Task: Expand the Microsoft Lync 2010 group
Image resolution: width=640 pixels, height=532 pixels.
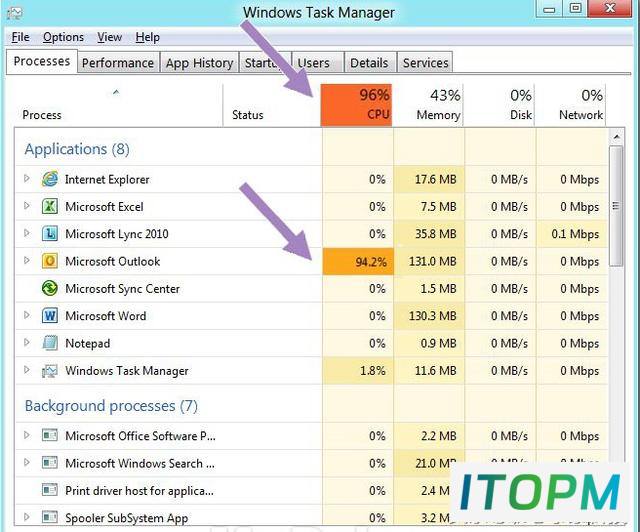Action: click(27, 233)
